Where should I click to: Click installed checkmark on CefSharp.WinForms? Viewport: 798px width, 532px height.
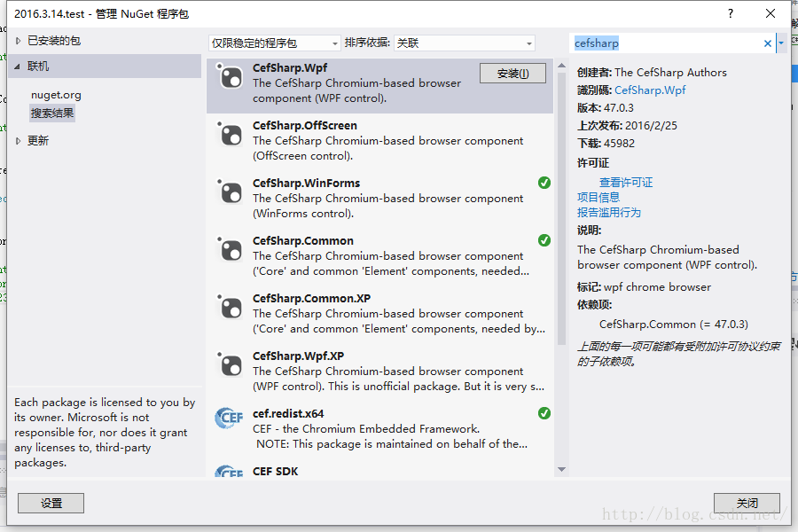click(544, 183)
